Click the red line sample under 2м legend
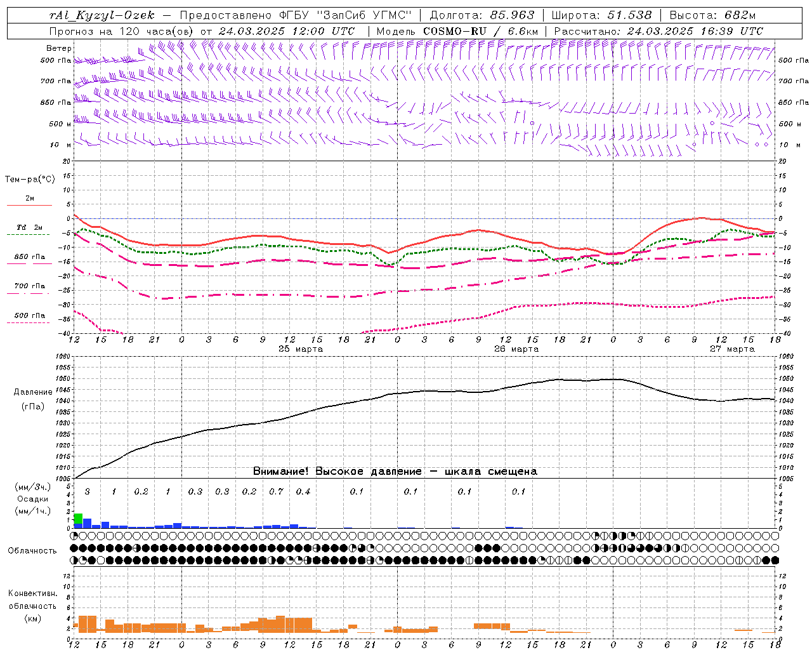This screenshot has width=812, height=650. click(x=29, y=205)
